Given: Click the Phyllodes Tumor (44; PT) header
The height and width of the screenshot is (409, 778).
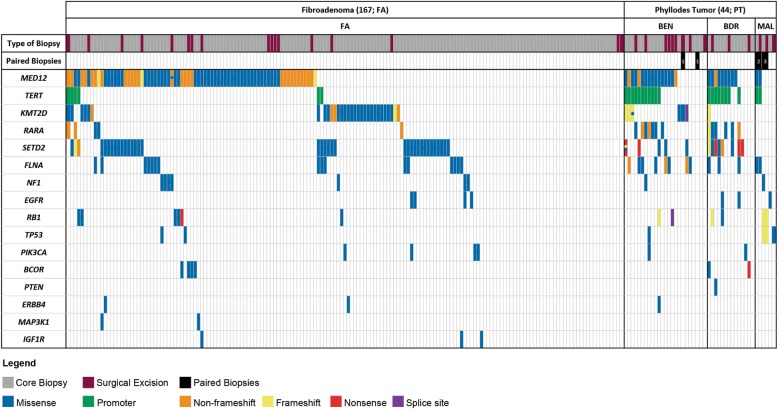Looking at the screenshot, I should coord(699,8).
